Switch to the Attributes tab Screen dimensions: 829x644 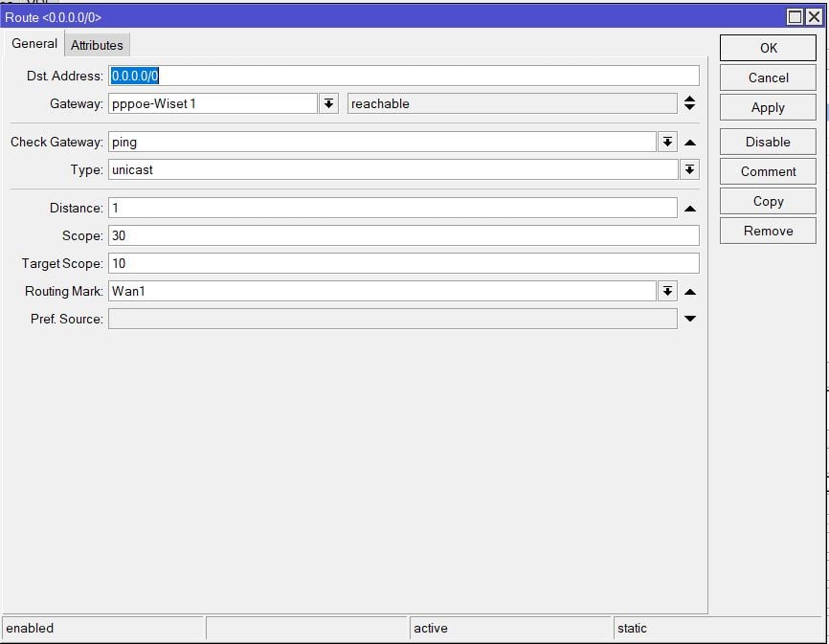coord(97,45)
